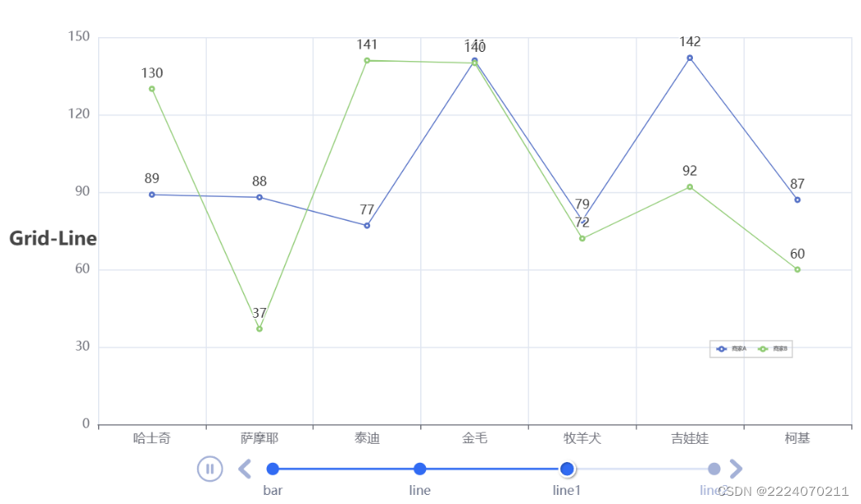
Task: Click the green 商家B legend marker
Action: (762, 348)
